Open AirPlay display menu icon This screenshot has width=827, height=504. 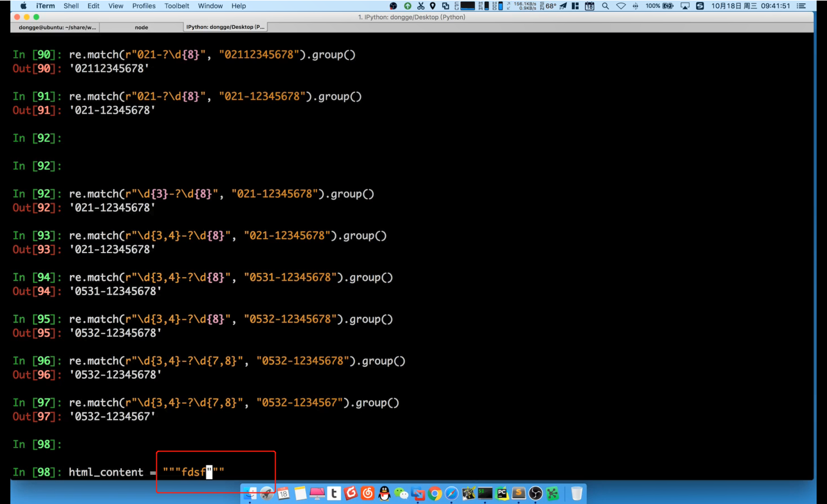click(685, 6)
